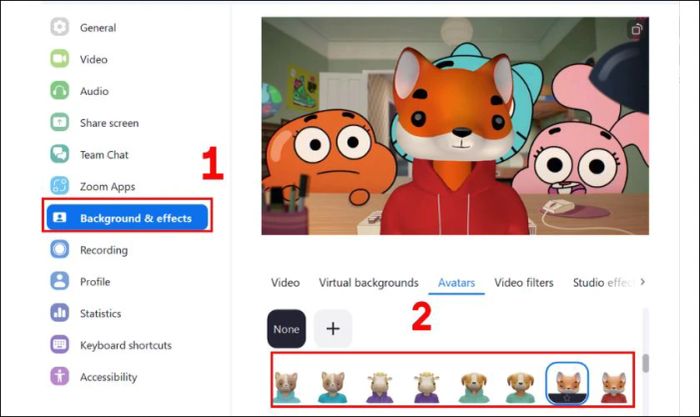The image size is (700, 417).
Task: Click the Keyboard shortcuts icon
Action: 59,345
